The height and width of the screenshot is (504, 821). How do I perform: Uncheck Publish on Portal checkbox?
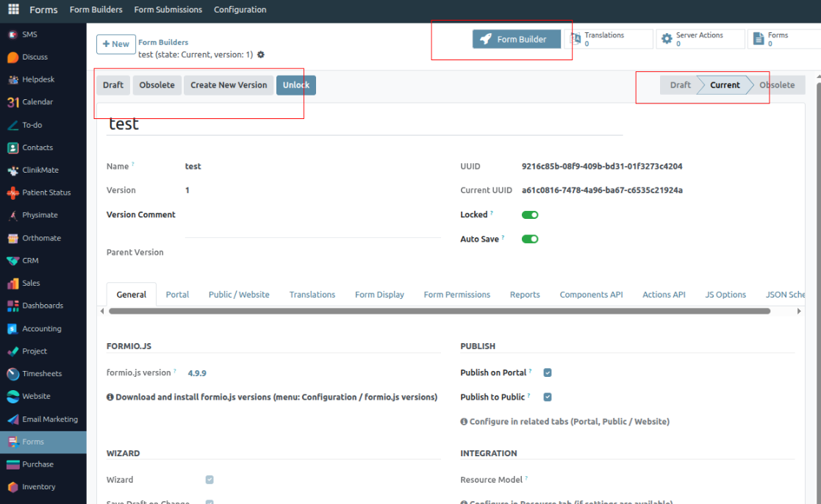tap(548, 372)
